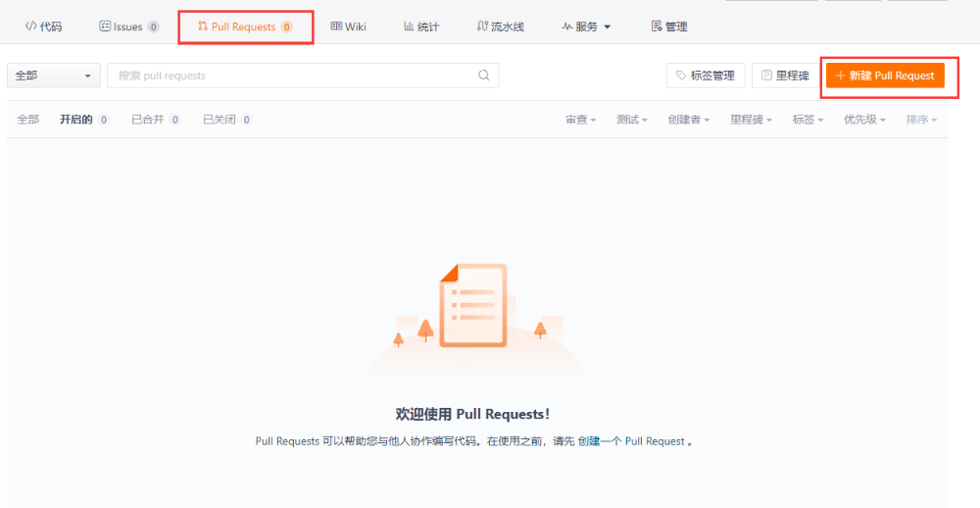This screenshot has height=508, width=980.
Task: Open the Wiki tab
Action: point(349,26)
